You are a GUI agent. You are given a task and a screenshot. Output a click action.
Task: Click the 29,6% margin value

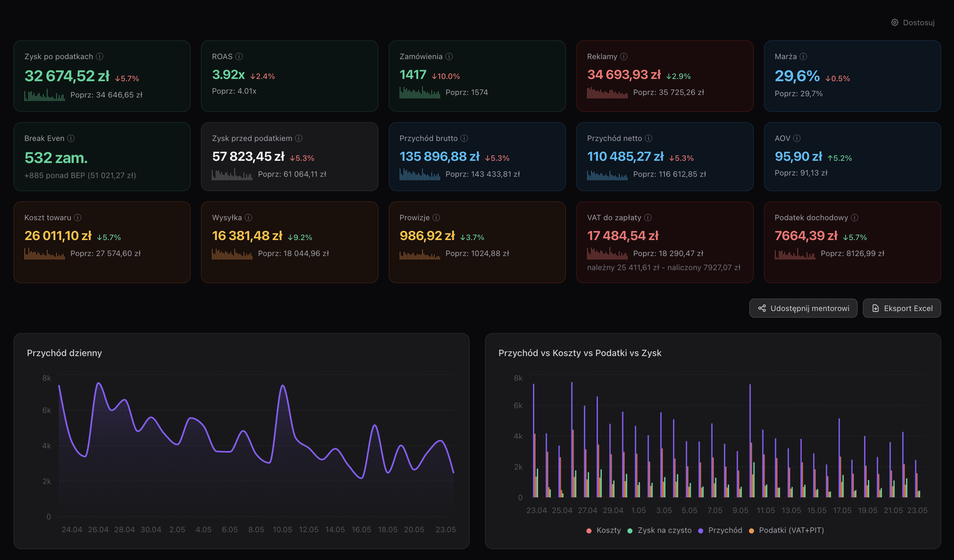click(x=797, y=76)
